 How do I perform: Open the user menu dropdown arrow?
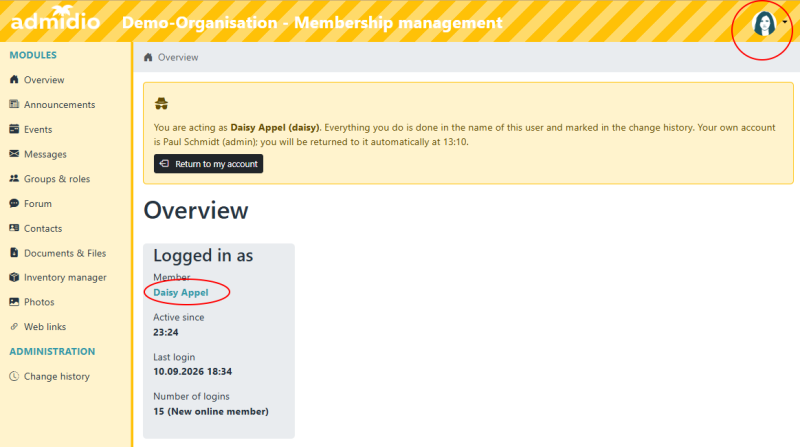pos(785,22)
